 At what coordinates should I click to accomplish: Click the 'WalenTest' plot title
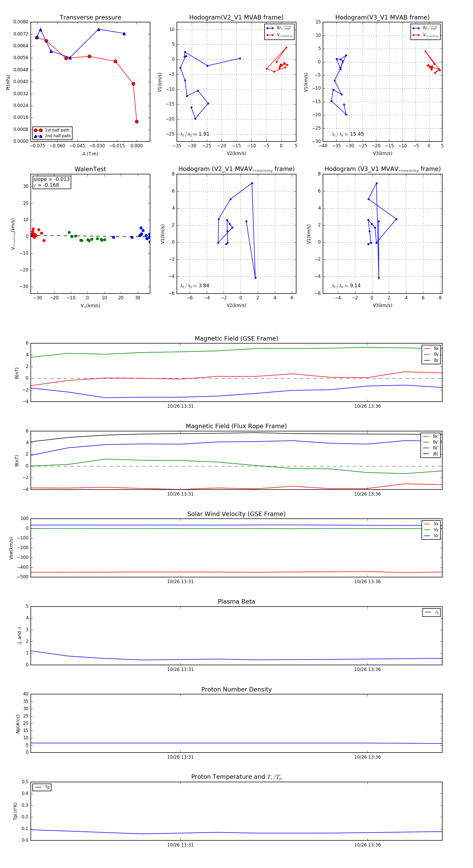(90, 169)
